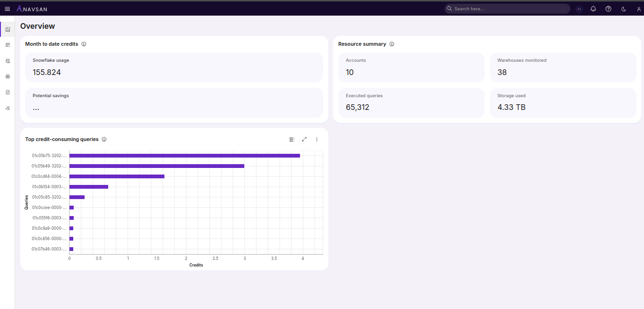Click the help question mark icon
The height and width of the screenshot is (309, 644).
608,9
